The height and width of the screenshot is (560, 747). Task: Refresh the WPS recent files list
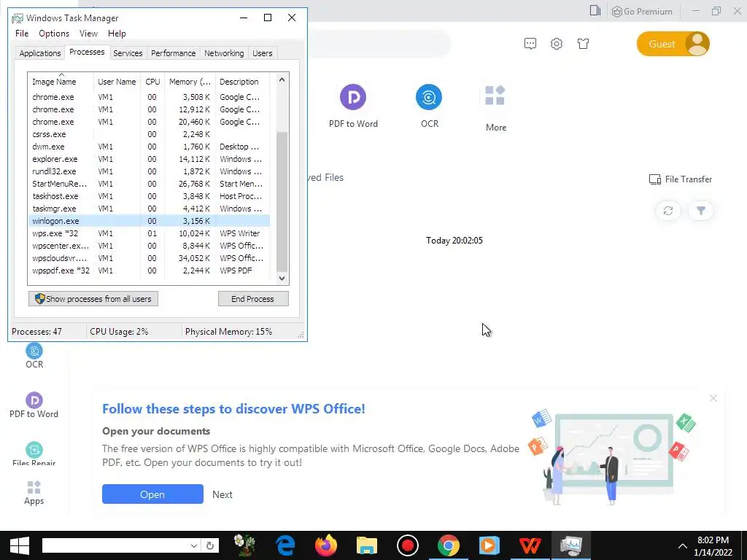coord(668,211)
